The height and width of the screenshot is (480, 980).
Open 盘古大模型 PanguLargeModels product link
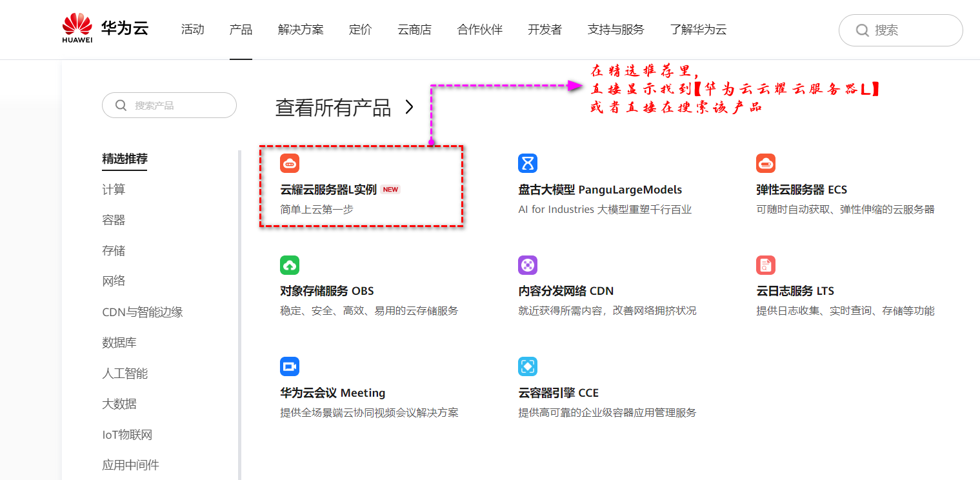(600, 190)
